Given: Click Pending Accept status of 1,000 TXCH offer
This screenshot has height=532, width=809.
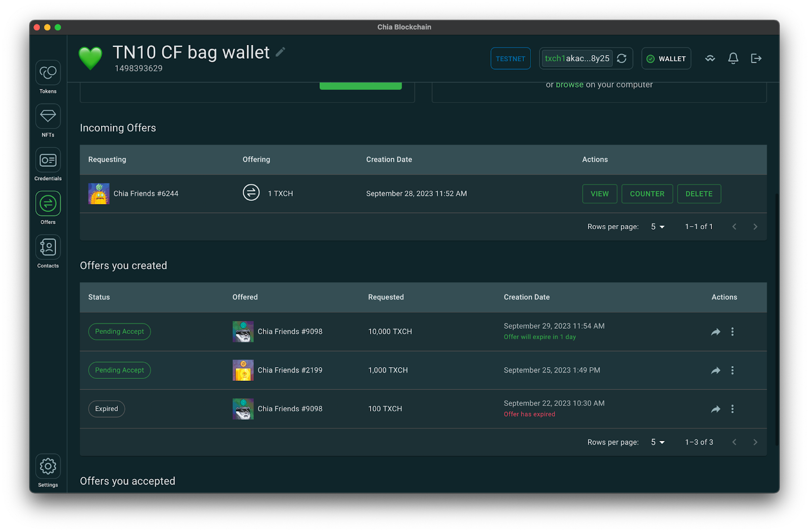Looking at the screenshot, I should 119,370.
